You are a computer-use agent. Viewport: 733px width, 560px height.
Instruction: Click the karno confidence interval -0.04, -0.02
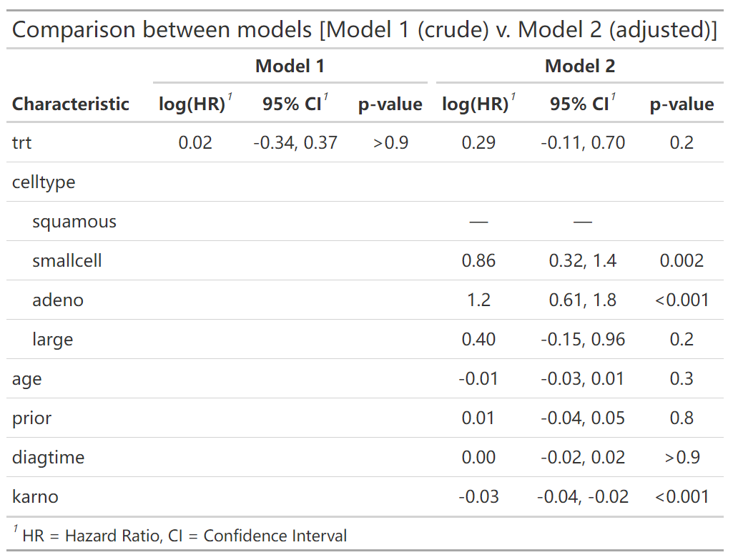(x=582, y=497)
